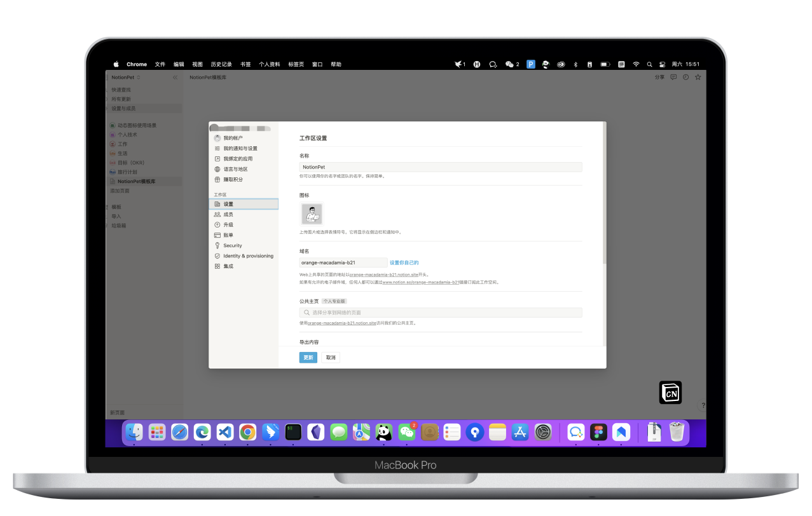
Task: Open Figma from the Dock
Action: [598, 433]
